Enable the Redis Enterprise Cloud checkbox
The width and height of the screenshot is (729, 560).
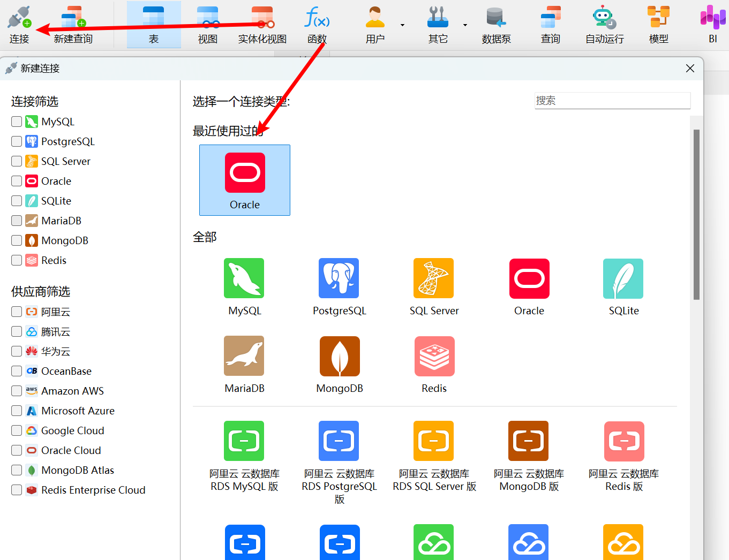(x=17, y=490)
